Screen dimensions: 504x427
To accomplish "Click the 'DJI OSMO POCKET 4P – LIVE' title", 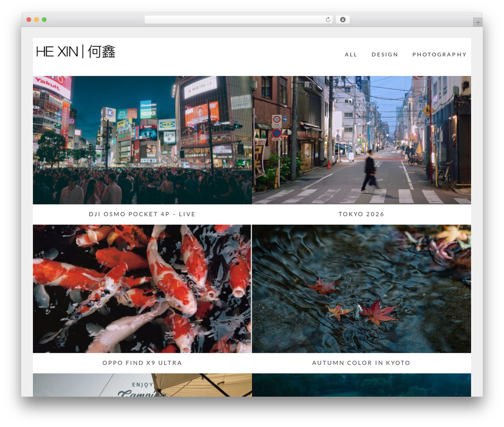I will [x=142, y=214].
